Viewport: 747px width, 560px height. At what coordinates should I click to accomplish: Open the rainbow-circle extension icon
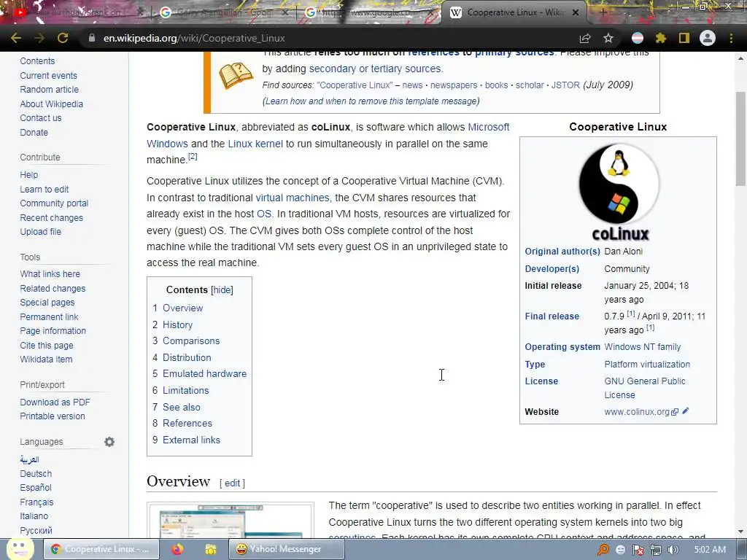coord(638,38)
